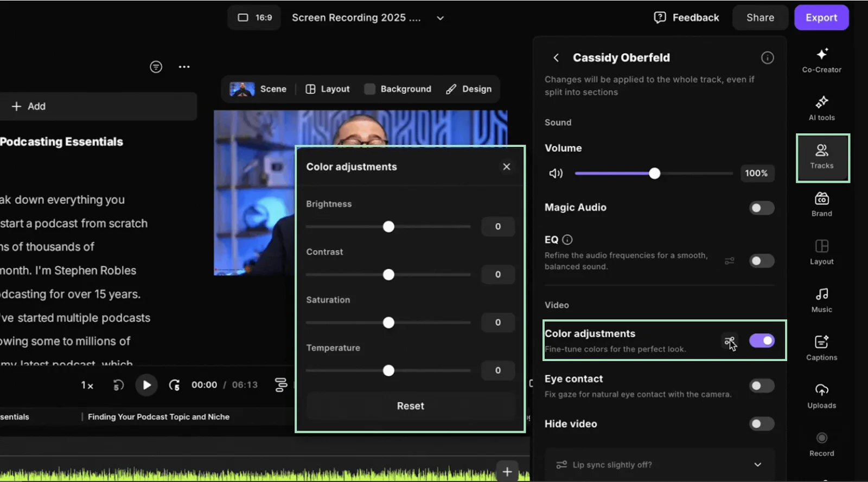Open the Scene tab
Screen dimensions: 868x482
[x=258, y=89]
